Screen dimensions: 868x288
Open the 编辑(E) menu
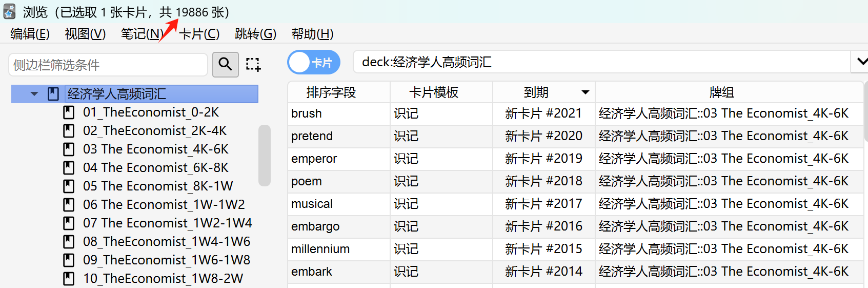pos(30,34)
